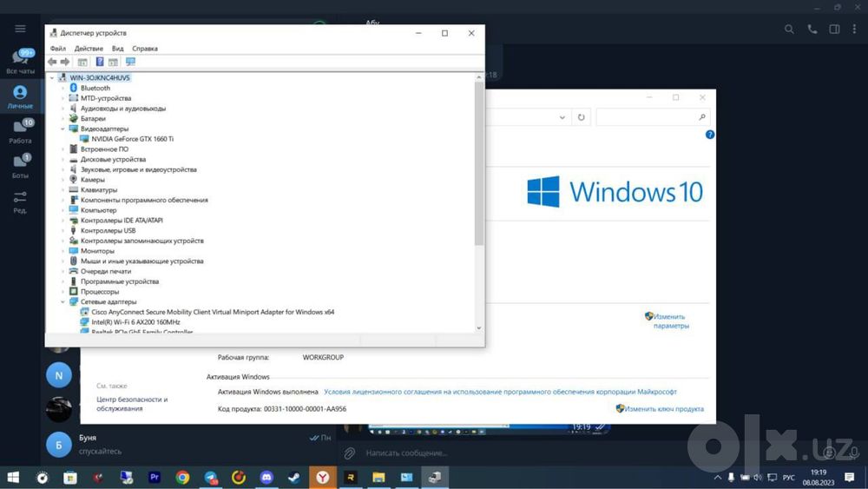Expand the Камеры category
This screenshot has width=868, height=489.
coord(63,180)
